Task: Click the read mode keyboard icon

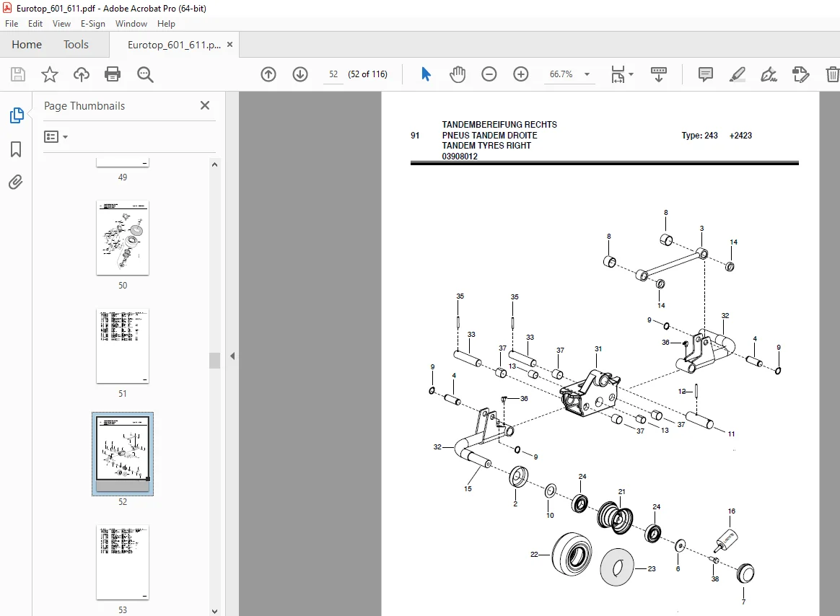Action: point(658,74)
